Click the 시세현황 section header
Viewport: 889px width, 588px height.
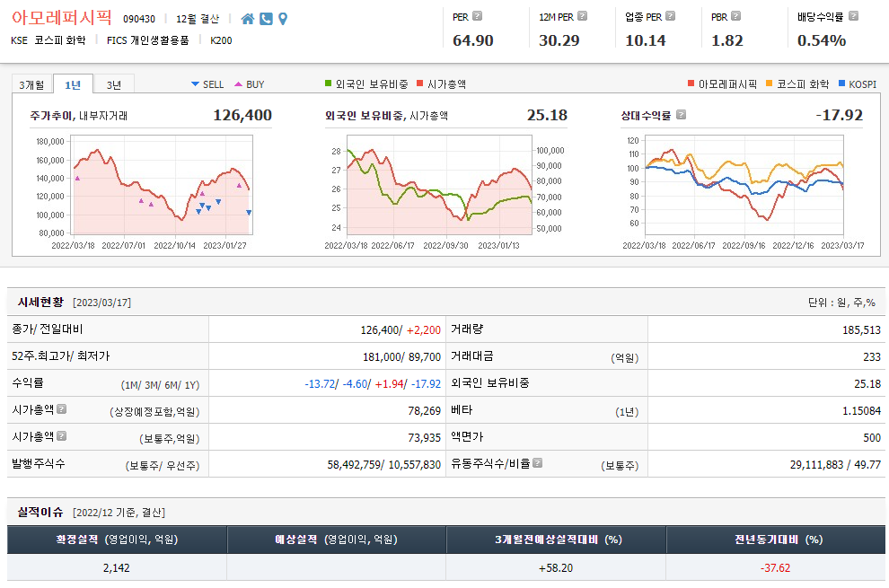(40, 303)
